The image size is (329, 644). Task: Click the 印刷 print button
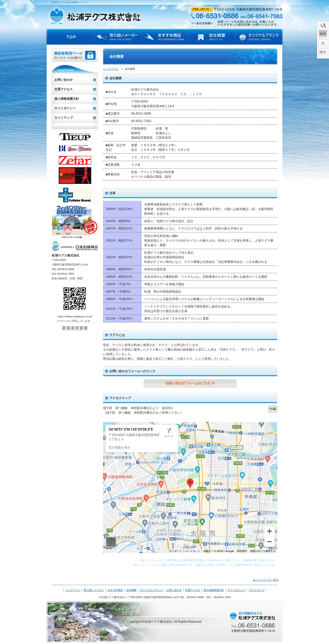pyautogui.click(x=273, y=409)
